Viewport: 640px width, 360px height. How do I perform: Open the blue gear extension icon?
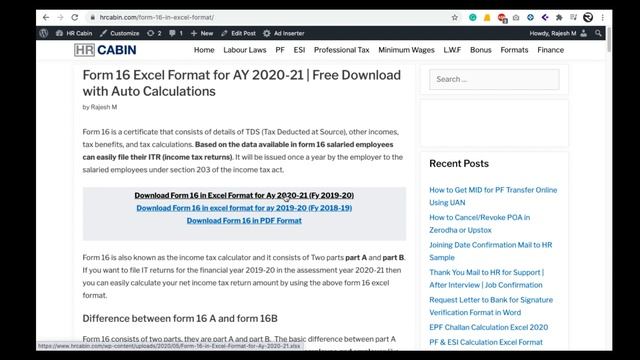(530, 18)
